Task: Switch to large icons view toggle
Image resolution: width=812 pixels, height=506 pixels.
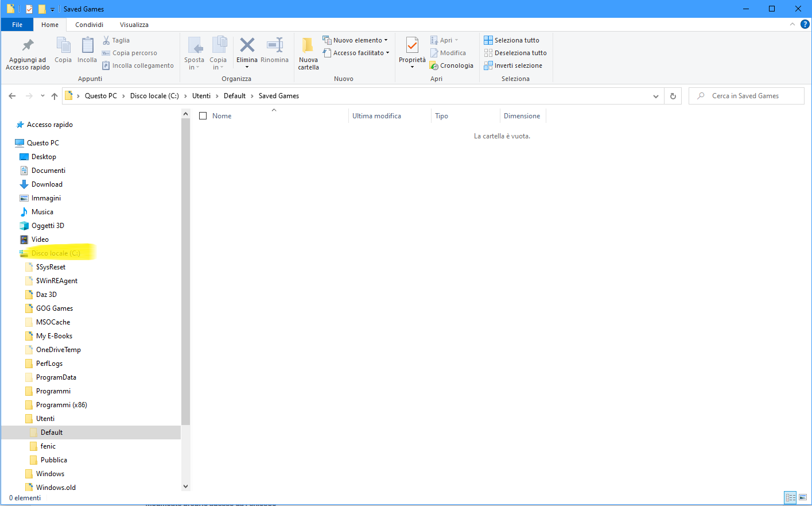Action: (x=803, y=497)
